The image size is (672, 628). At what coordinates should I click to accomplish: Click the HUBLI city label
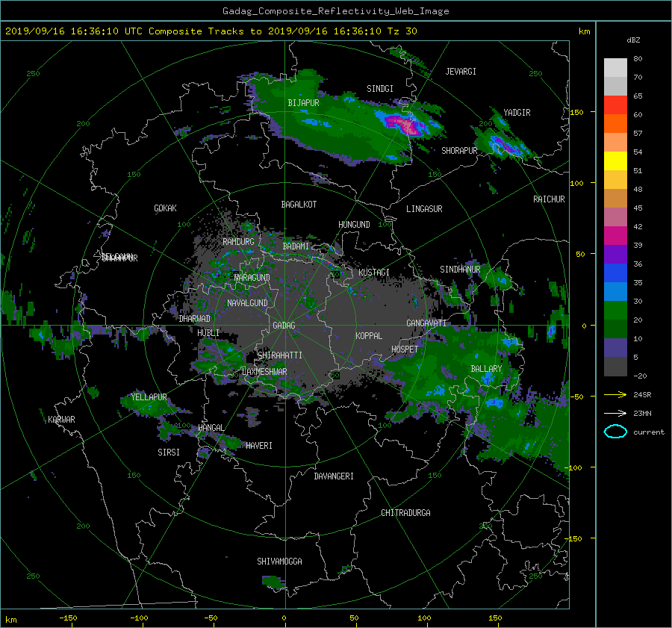click(x=208, y=333)
